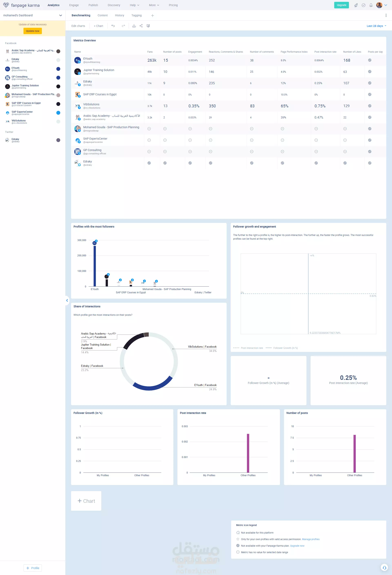Open presentation mode icon

pos(148,26)
